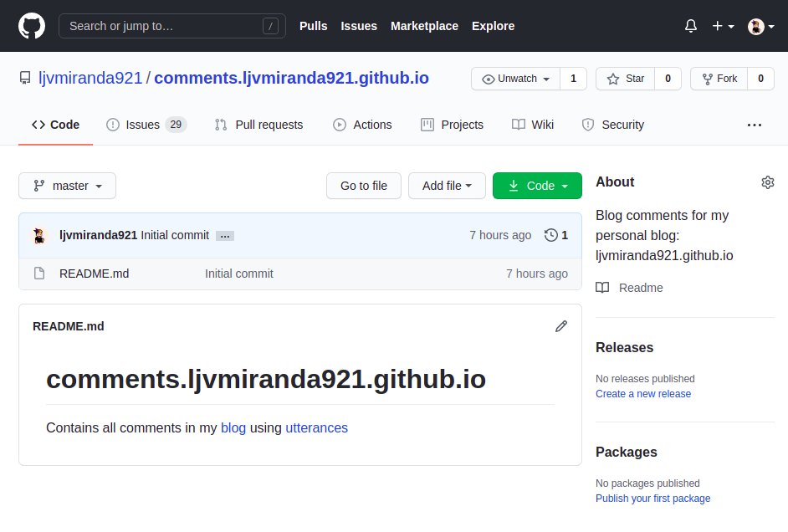Open the fork count 0

(x=761, y=79)
